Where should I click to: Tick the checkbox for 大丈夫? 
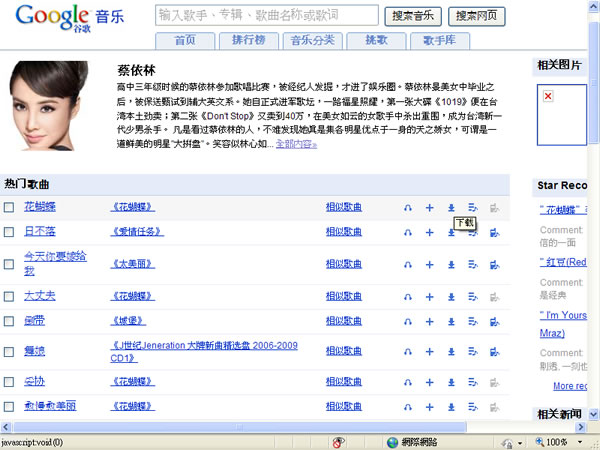(x=9, y=296)
